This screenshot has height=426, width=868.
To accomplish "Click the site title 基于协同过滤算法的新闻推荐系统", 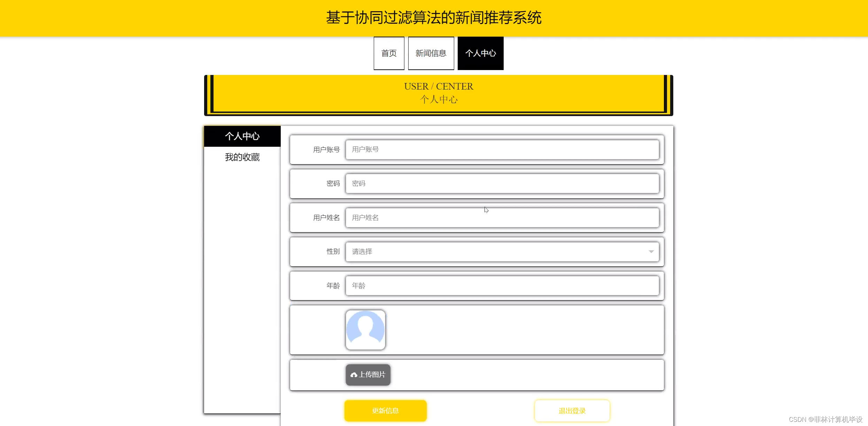I will tap(434, 18).
